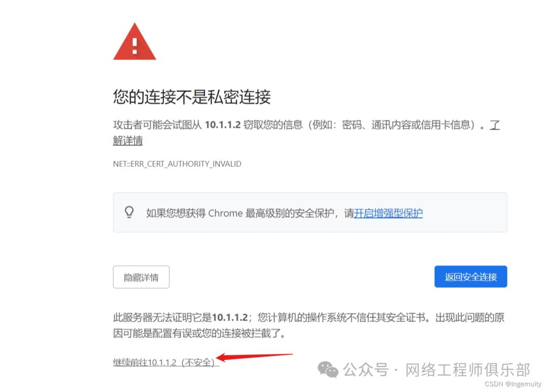The width and height of the screenshot is (548, 392).
Task: Click the word Chrome in the tip box
Action: (225, 213)
